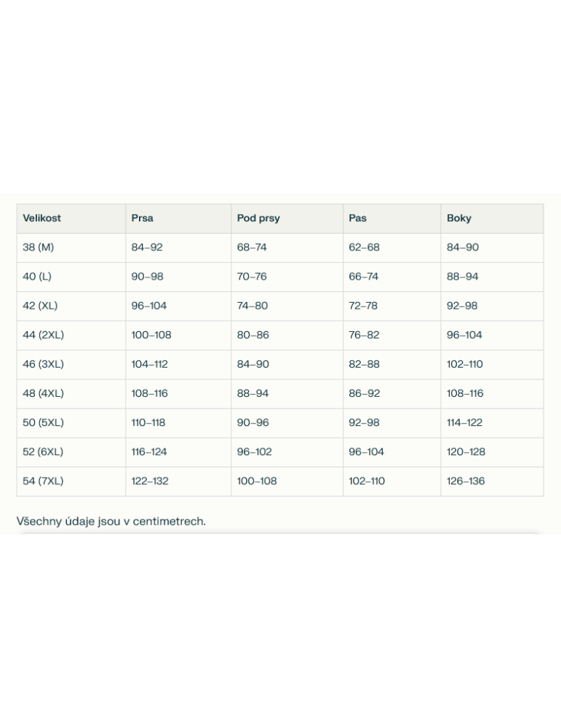Click the "Všechny údaje jsou v centimetrech" note
The height and width of the screenshot is (728, 561).
pyautogui.click(x=111, y=521)
